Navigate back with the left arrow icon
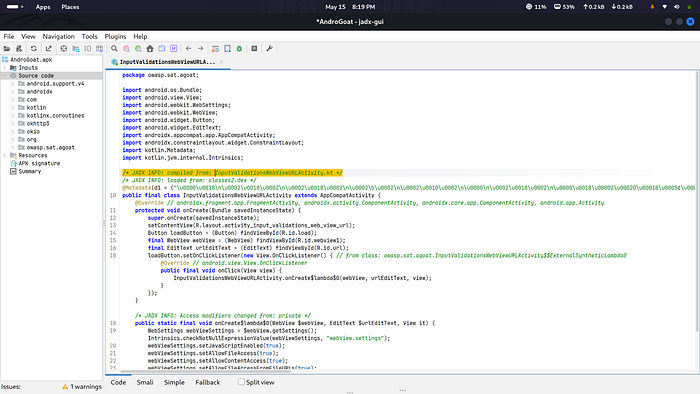This screenshot has height=394, width=700. click(x=188, y=49)
